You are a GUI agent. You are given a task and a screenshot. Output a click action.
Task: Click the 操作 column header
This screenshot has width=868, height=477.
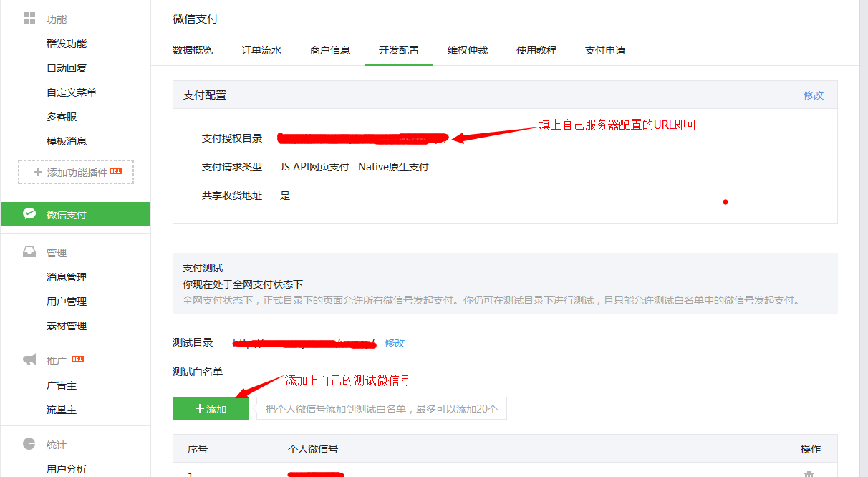click(811, 449)
